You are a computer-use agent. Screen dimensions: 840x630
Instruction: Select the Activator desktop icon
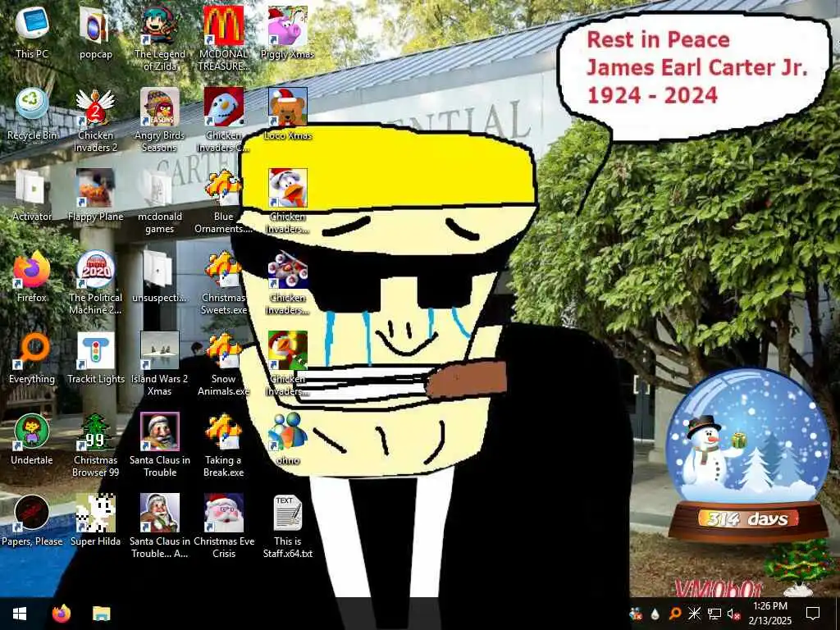(32, 195)
